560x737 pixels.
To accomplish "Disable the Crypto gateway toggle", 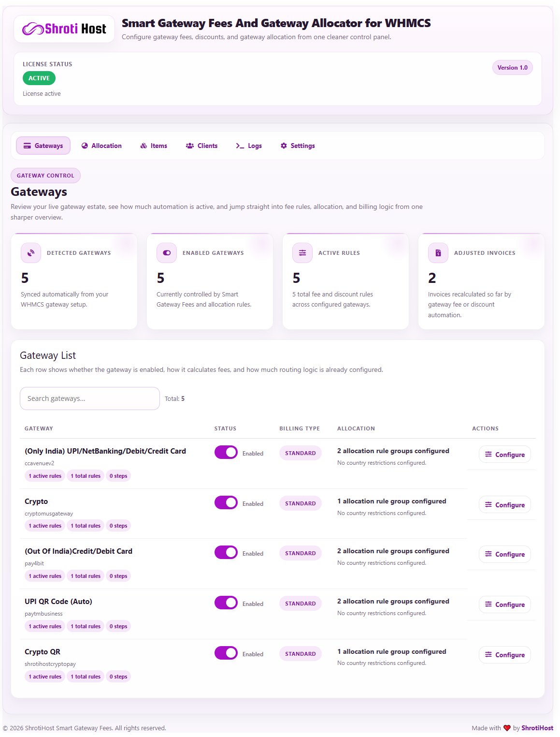I will [x=226, y=502].
